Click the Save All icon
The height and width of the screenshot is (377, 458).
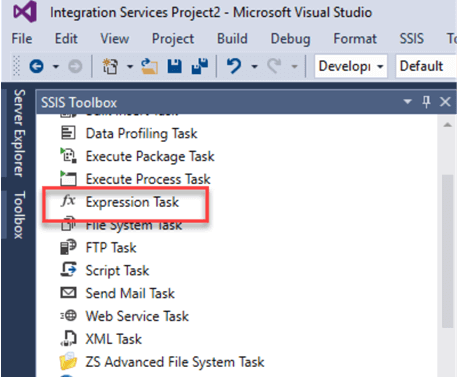pyautogui.click(x=200, y=66)
